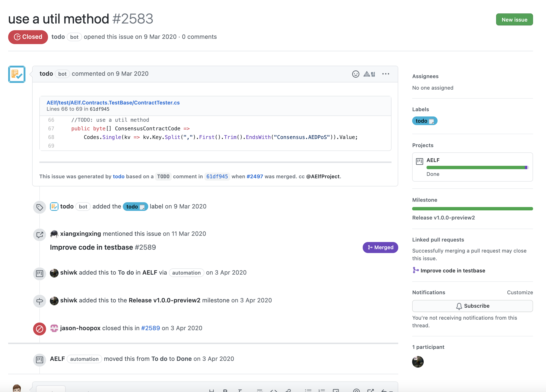This screenshot has width=546, height=392.
Task: Create a New issue
Action: [x=514, y=20]
